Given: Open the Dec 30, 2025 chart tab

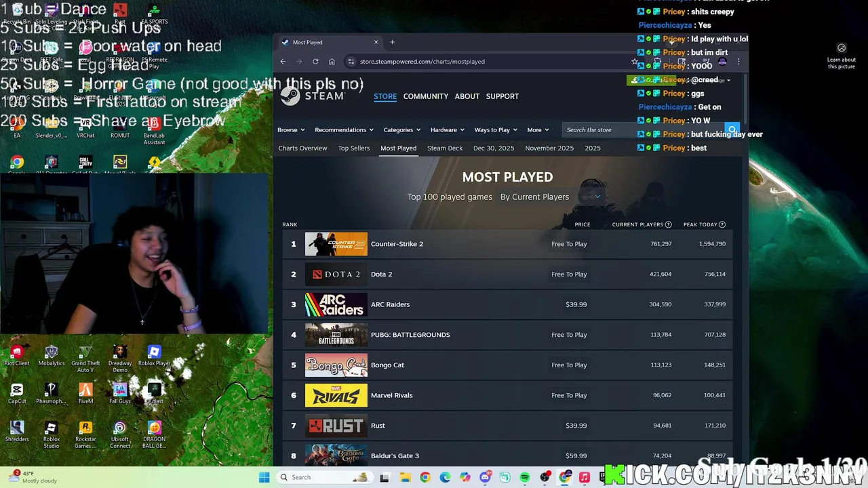Looking at the screenshot, I should point(494,148).
